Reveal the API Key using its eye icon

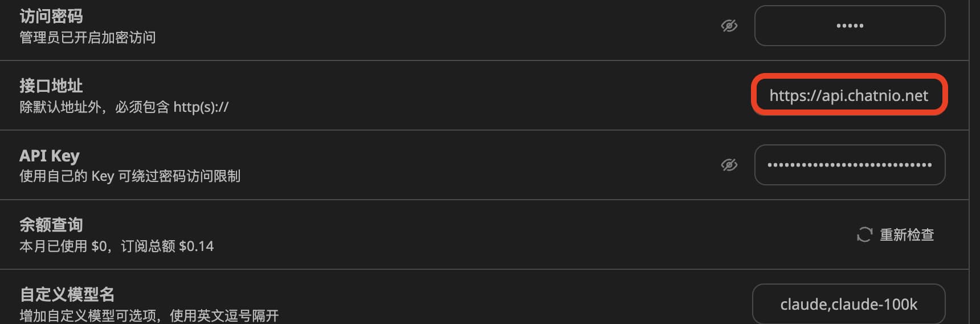pyautogui.click(x=729, y=165)
